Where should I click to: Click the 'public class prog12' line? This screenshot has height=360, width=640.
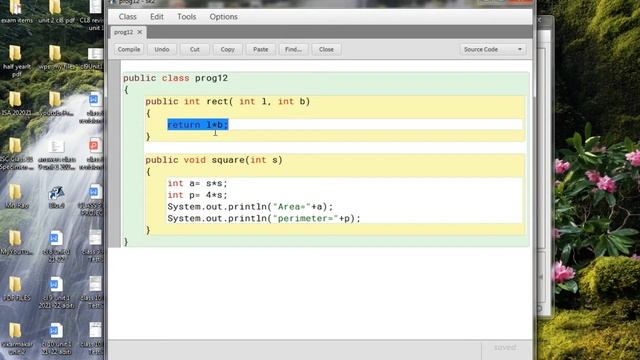coord(176,78)
